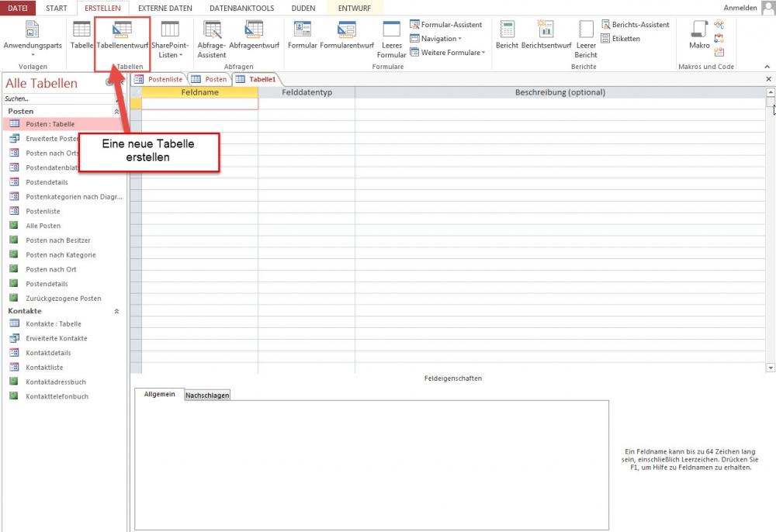Select the Allgemein properties tab
This screenshot has height=532, width=776.
(159, 394)
